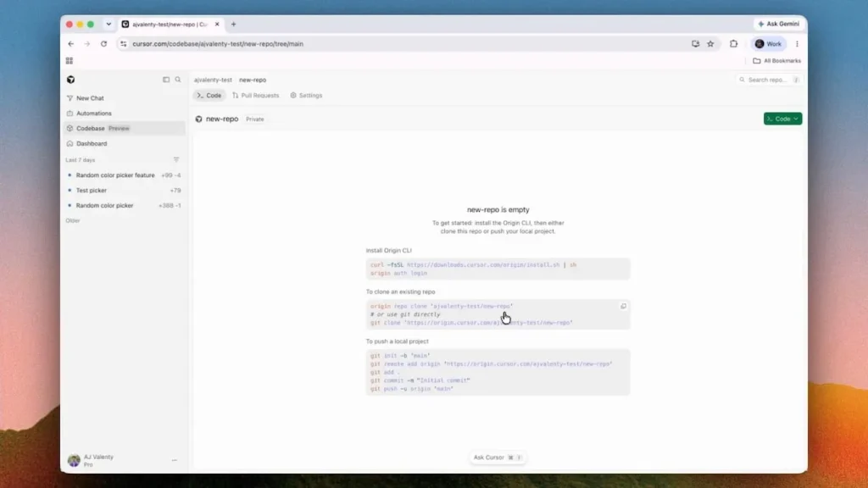868x488 pixels.
Task: Open the Test picker chat
Action: [x=124, y=191]
